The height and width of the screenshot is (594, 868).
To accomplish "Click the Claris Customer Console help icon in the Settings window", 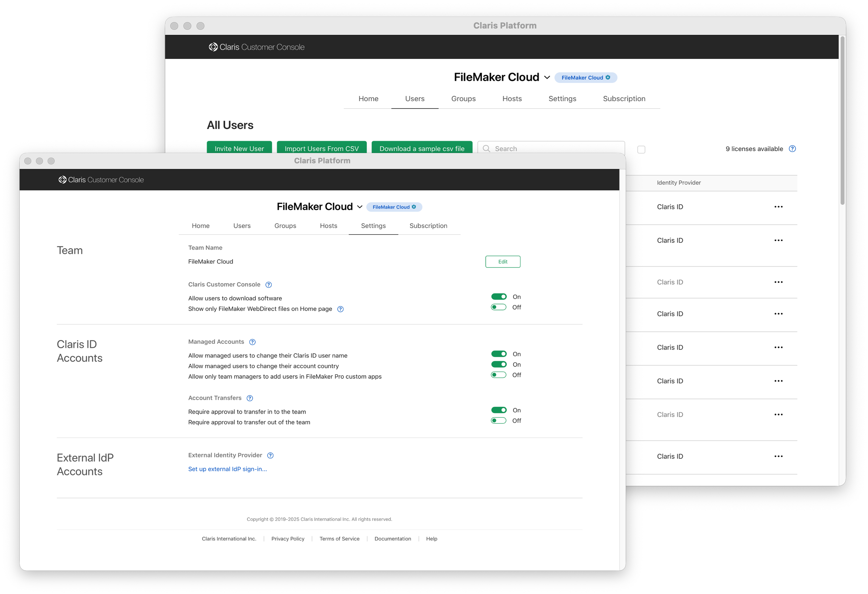I will click(268, 285).
